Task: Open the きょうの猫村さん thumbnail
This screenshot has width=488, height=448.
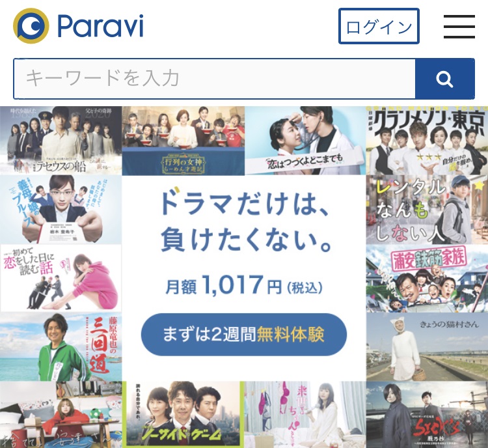Action: click(427, 347)
